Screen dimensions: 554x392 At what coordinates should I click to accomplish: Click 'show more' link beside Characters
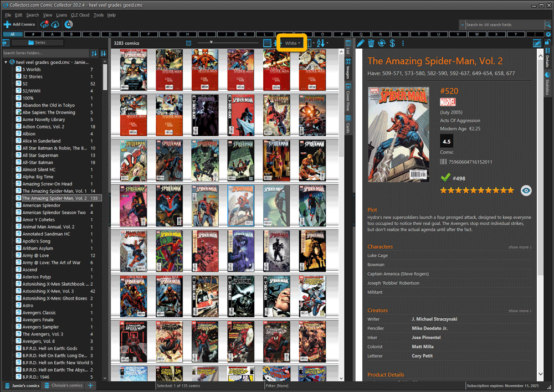[520, 247]
